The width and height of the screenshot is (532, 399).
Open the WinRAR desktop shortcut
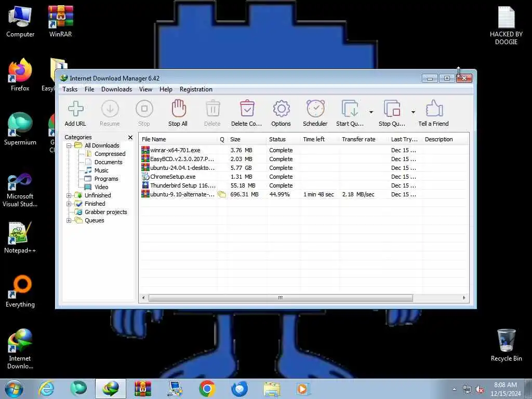click(x=60, y=21)
